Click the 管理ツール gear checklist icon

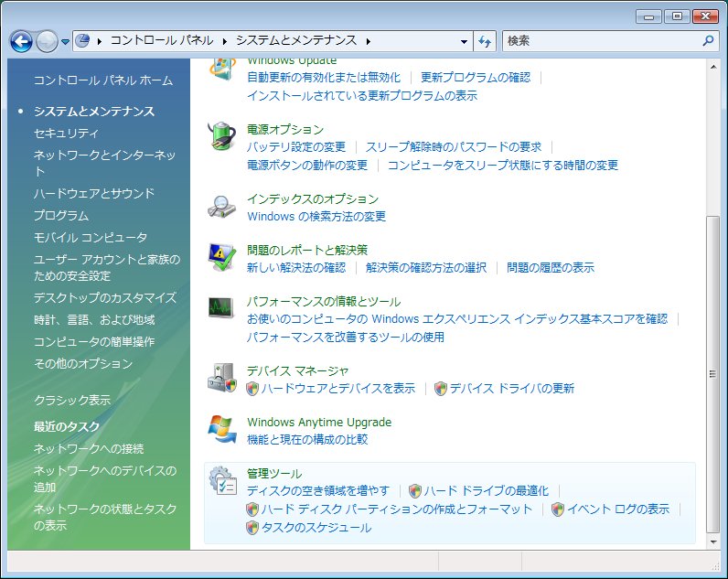(222, 480)
